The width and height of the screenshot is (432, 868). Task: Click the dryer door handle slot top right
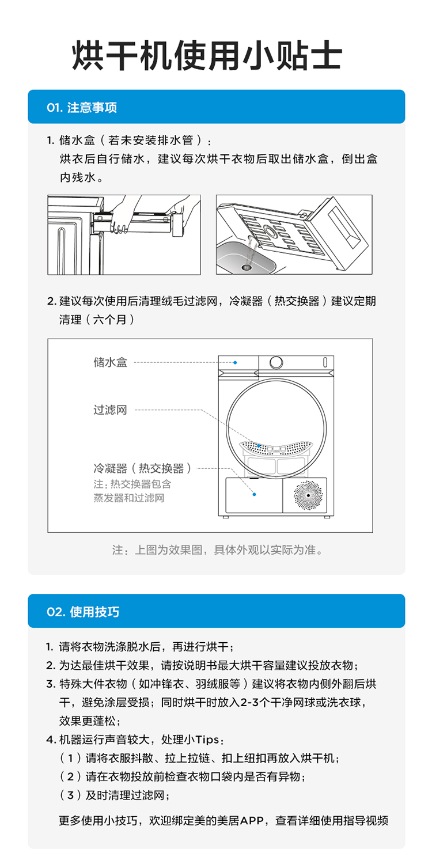(325, 362)
